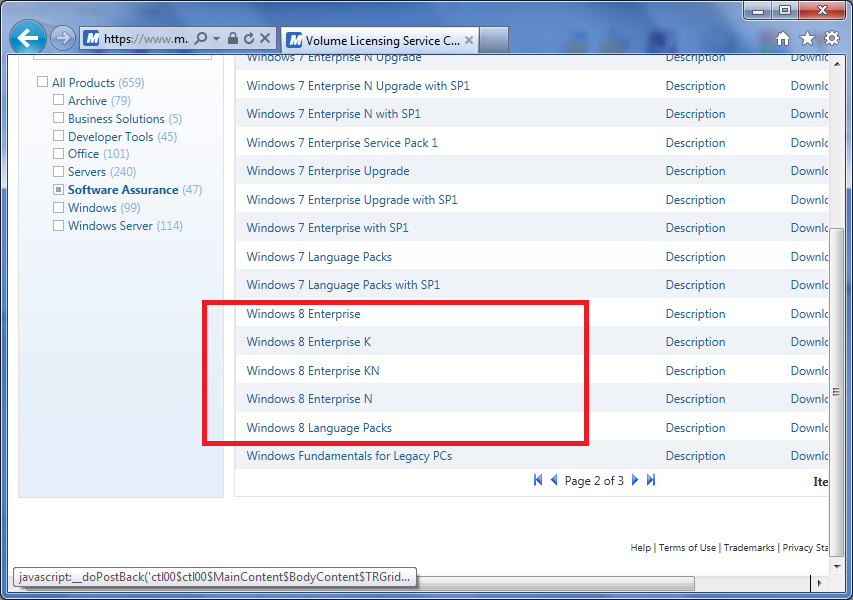Open Windows 7 Language Packs link
This screenshot has width=853, height=600.
pos(319,257)
